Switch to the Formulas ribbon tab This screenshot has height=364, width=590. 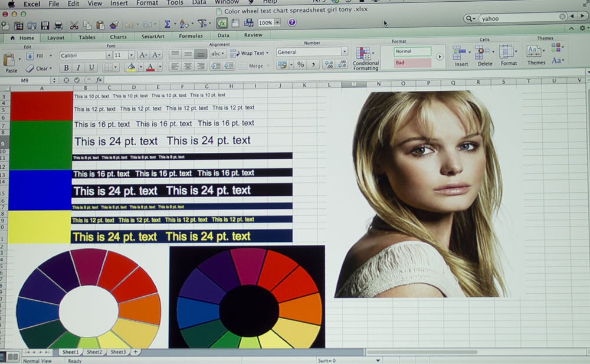click(191, 37)
